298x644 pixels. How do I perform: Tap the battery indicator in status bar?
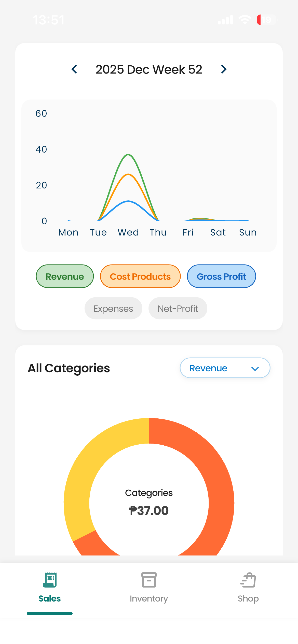(x=266, y=20)
